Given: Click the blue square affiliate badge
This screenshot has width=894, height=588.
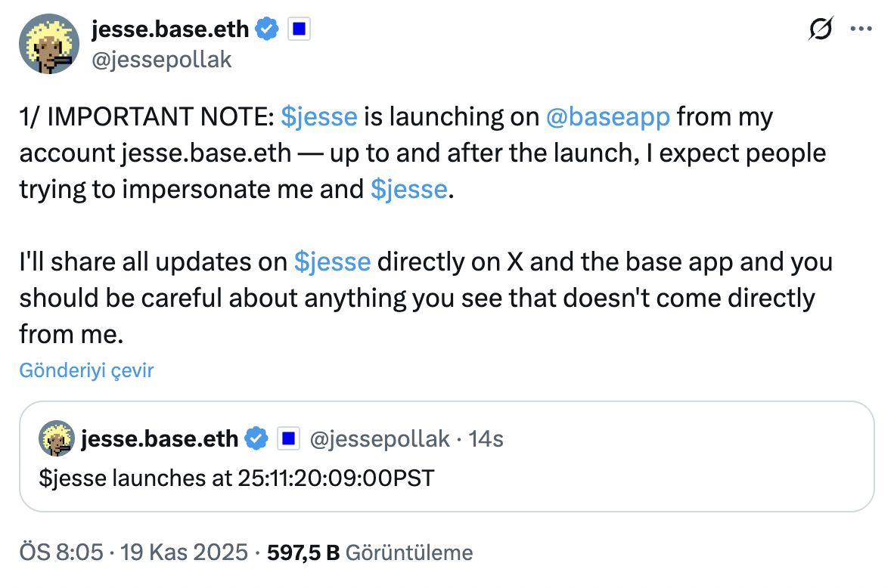Looking at the screenshot, I should 300,29.
